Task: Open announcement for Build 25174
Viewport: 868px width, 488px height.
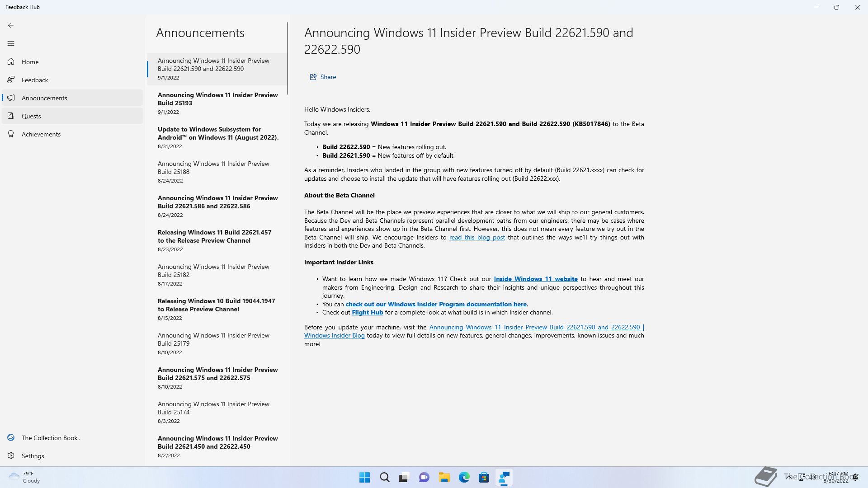Action: 217,412
